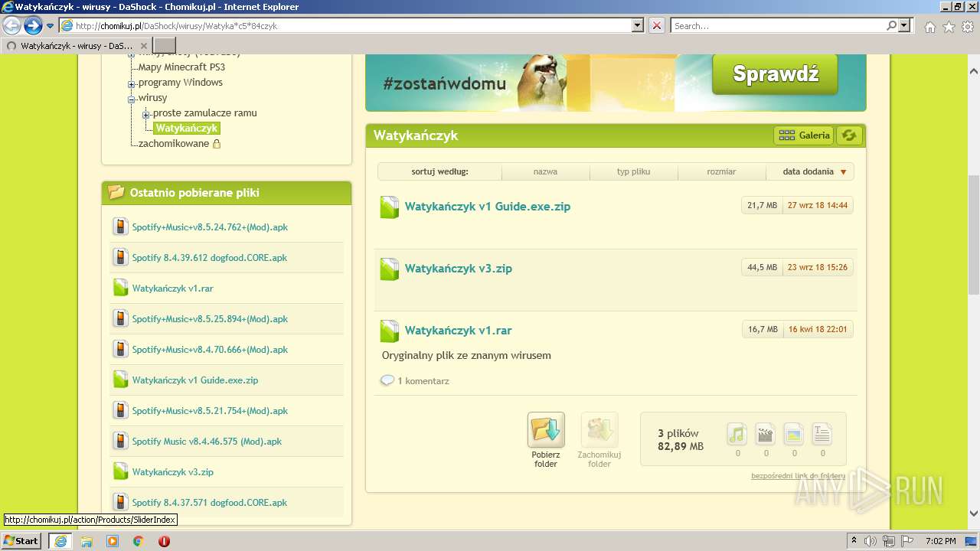The height and width of the screenshot is (551, 980).
Task: Open a new browser tab
Action: [x=165, y=46]
